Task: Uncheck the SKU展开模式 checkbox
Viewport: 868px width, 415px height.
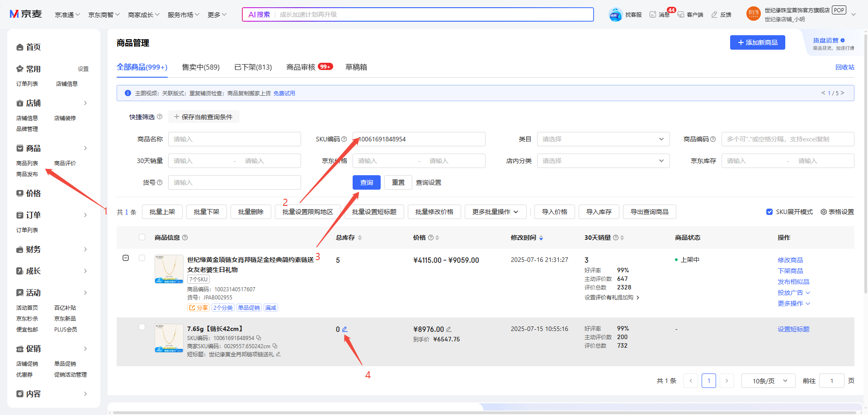Action: tap(769, 212)
